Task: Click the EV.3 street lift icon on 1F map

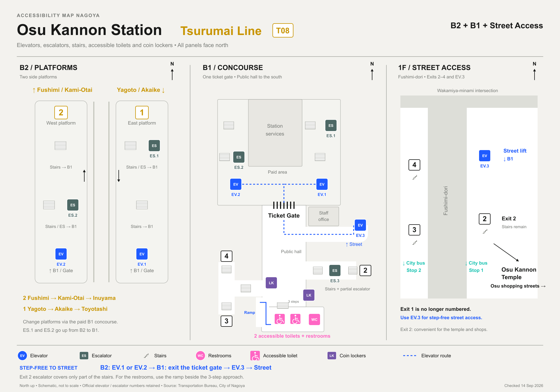Action: pyautogui.click(x=485, y=156)
